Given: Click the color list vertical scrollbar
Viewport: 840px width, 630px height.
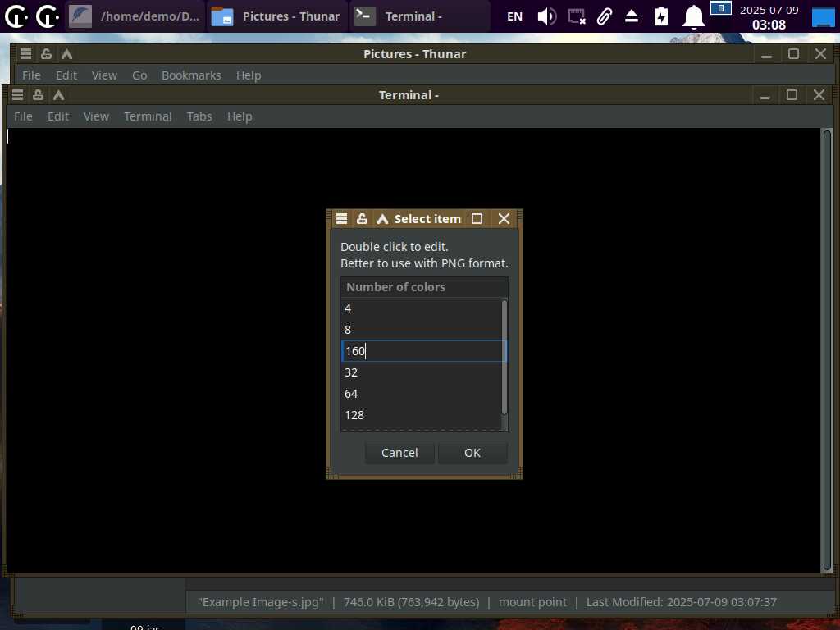Looking at the screenshot, I should [x=504, y=358].
